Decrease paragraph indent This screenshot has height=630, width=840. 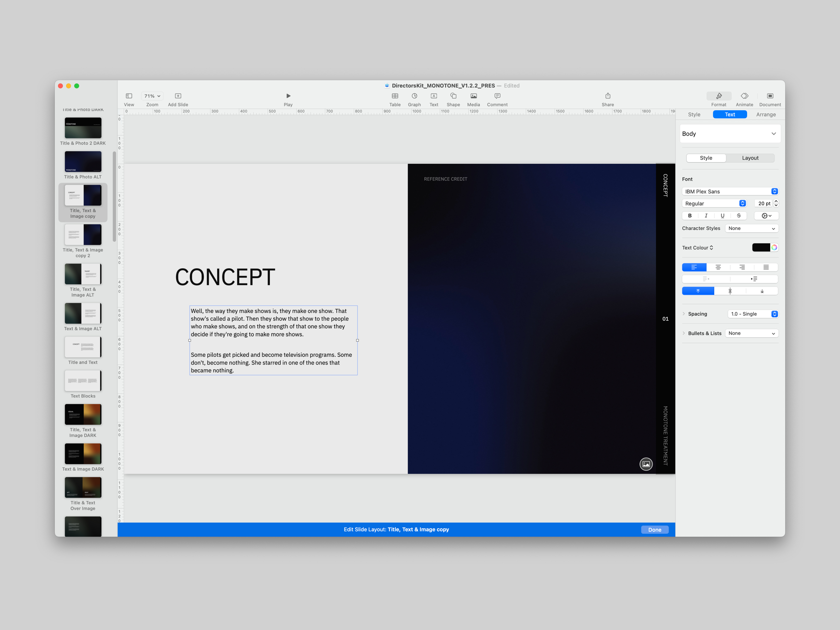(706, 279)
